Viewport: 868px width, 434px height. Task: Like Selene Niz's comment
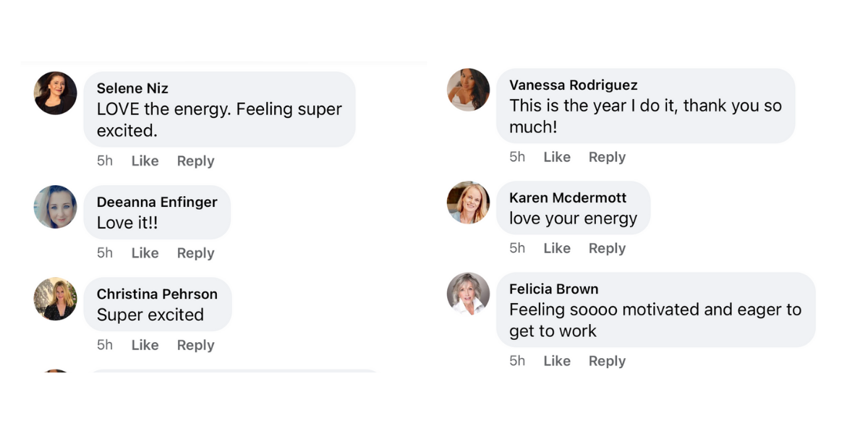click(145, 161)
